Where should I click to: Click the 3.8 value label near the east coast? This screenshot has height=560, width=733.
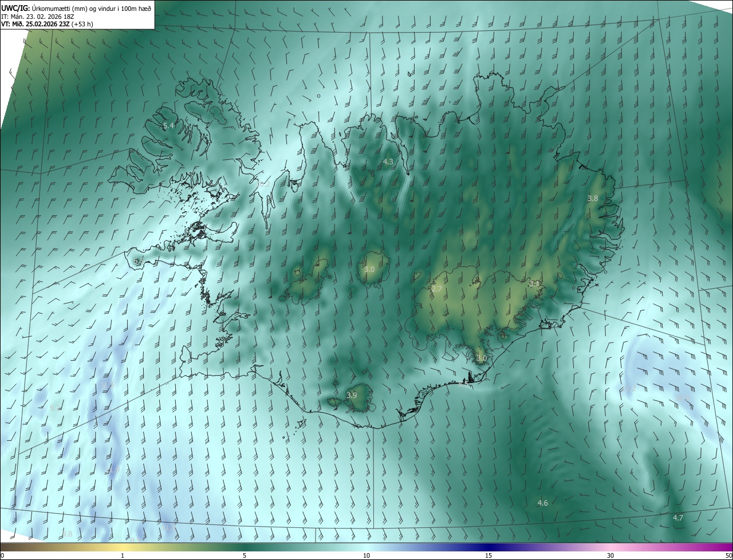[593, 199]
